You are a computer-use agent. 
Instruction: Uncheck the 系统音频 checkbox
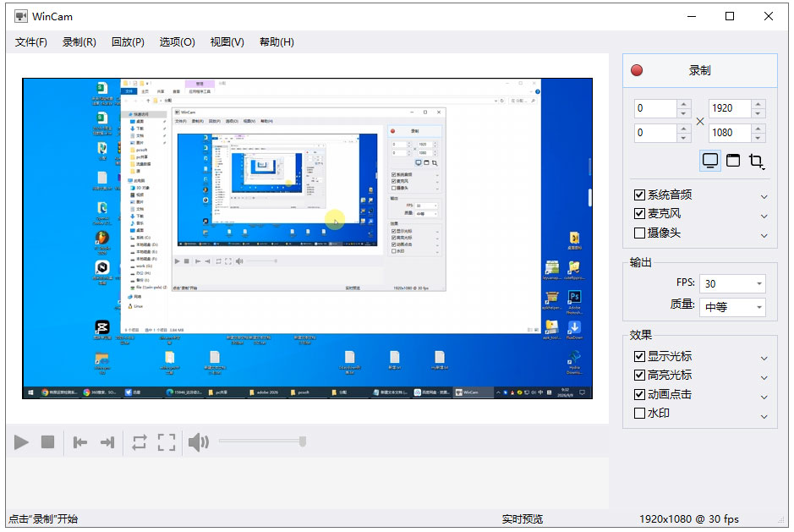pyautogui.click(x=639, y=195)
